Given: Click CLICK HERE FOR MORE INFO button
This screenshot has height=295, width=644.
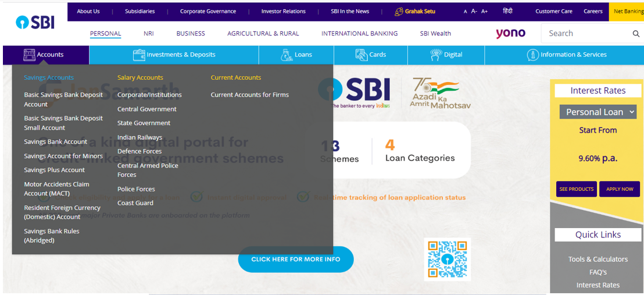Looking at the screenshot, I should pyautogui.click(x=296, y=259).
